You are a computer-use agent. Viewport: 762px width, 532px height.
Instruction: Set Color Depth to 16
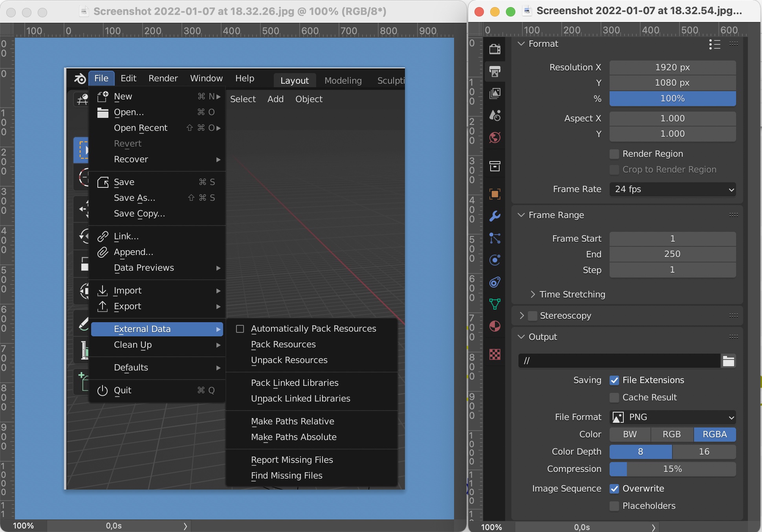pyautogui.click(x=704, y=452)
